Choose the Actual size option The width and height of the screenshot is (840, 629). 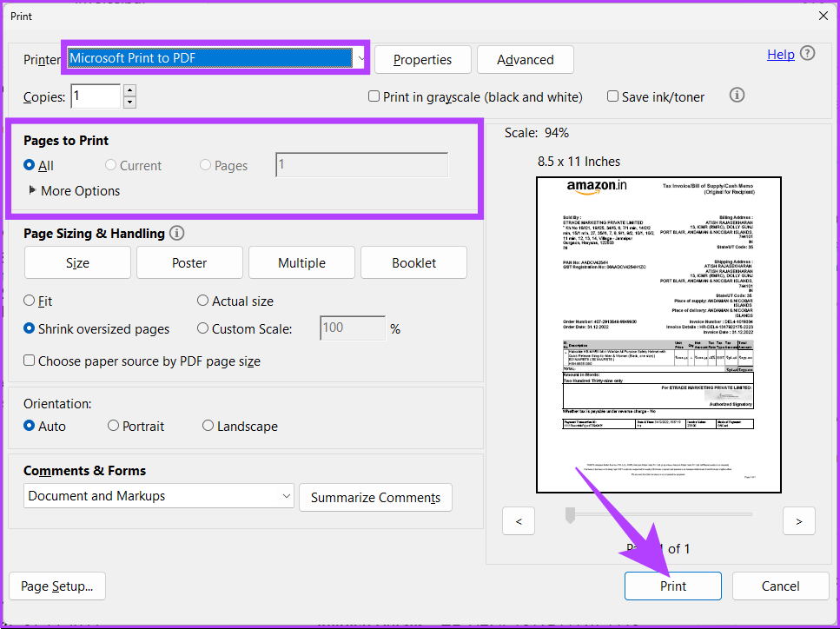(x=202, y=301)
